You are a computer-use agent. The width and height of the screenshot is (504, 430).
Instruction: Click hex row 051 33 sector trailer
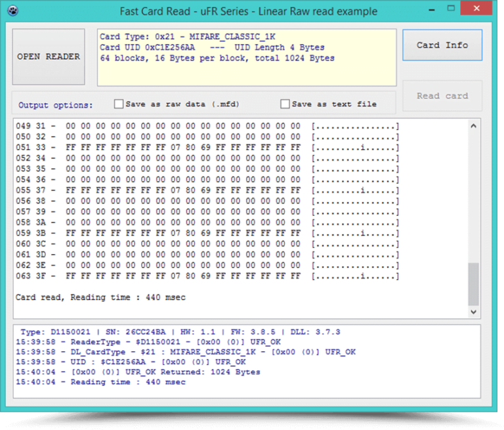pos(207,147)
